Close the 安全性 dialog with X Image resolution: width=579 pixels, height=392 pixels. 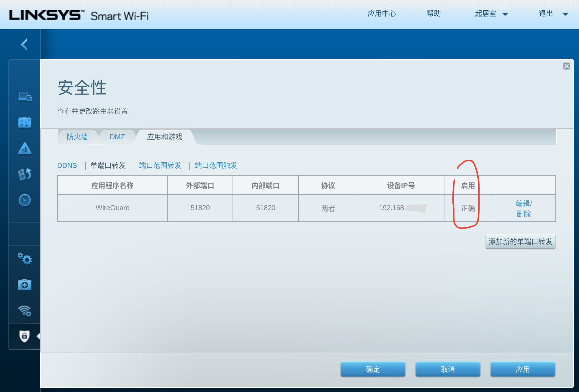(566, 66)
